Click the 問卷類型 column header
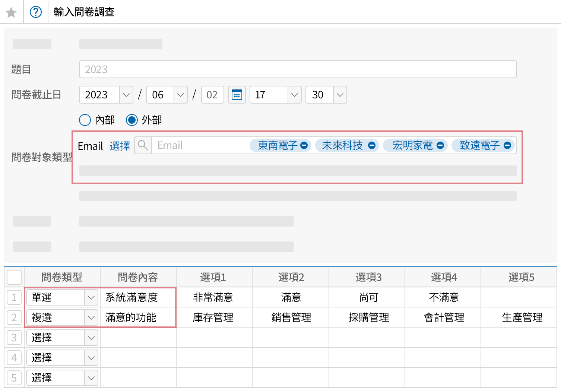 coord(62,277)
